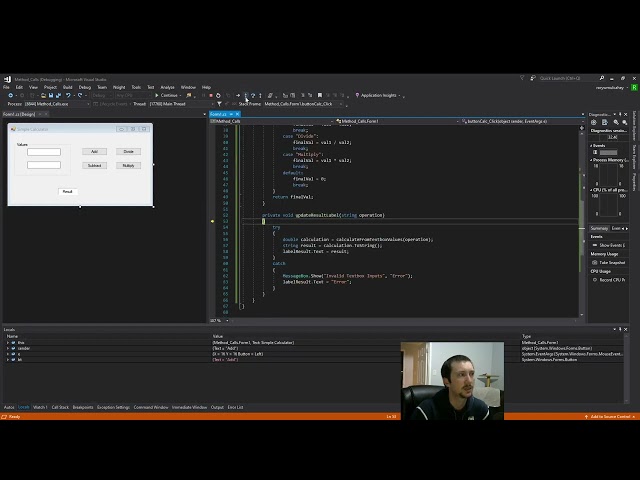Viewport: 640px width, 480px height.
Task: Collapse the CPU graph section
Action: 591,190
